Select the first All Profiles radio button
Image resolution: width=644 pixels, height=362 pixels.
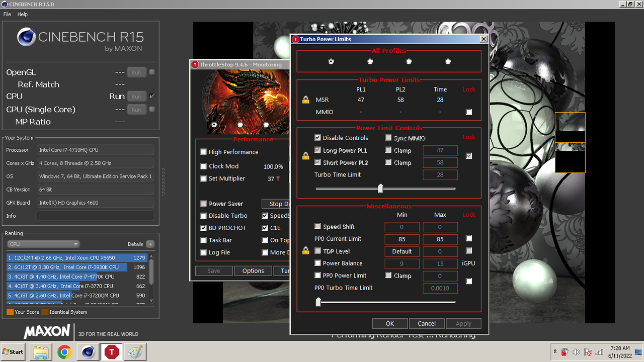[x=331, y=61]
